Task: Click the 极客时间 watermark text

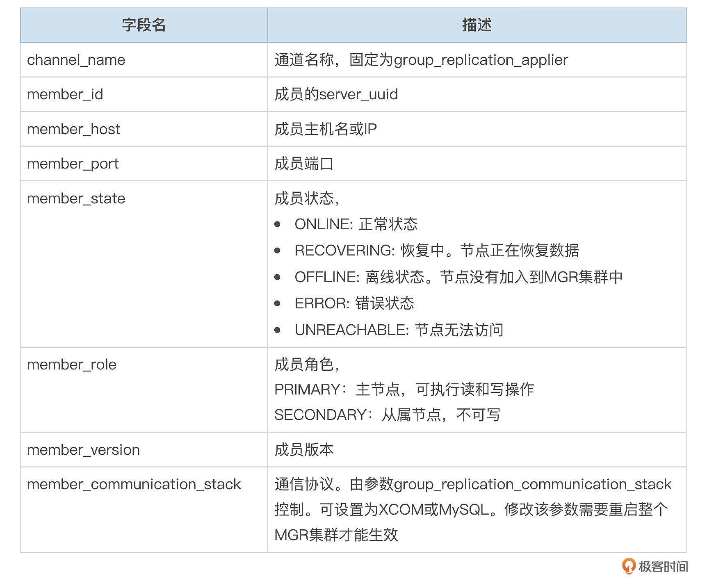Action: pyautogui.click(x=663, y=566)
